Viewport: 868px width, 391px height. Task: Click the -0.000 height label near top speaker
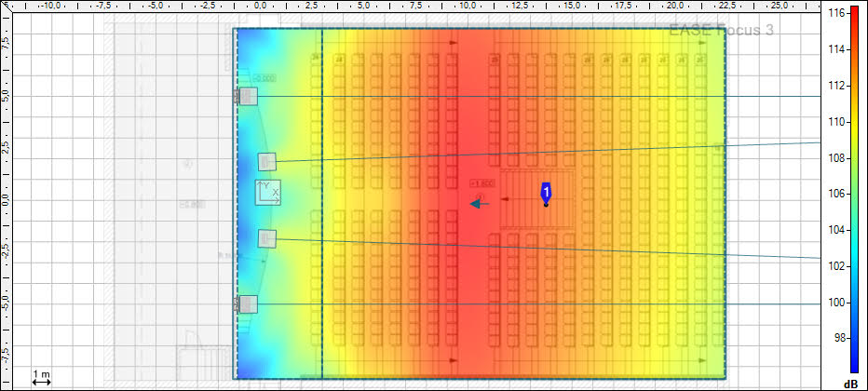pyautogui.click(x=264, y=78)
